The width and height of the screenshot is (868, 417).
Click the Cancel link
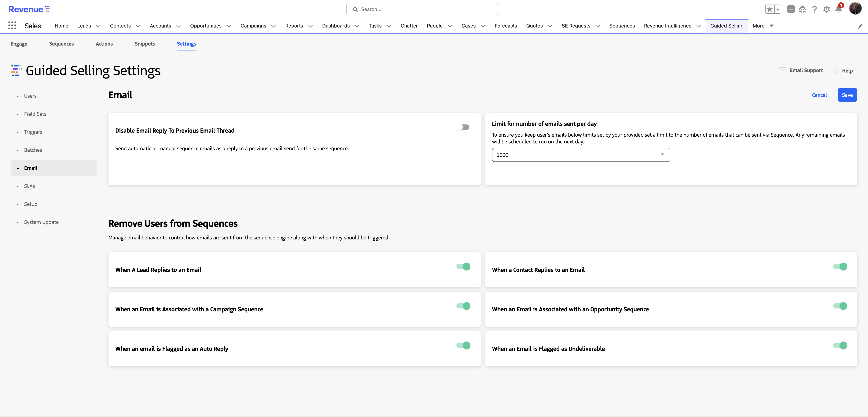click(x=819, y=95)
